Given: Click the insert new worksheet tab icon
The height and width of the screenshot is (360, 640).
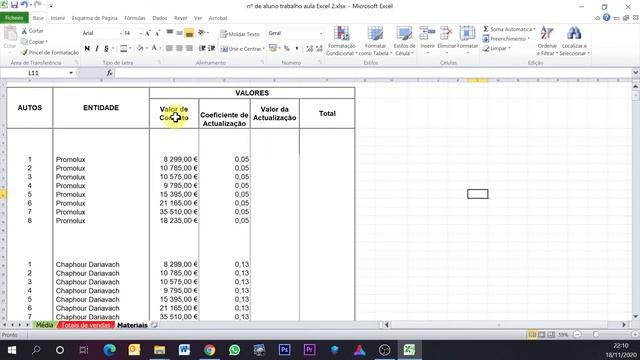Looking at the screenshot, I should tap(154, 325).
